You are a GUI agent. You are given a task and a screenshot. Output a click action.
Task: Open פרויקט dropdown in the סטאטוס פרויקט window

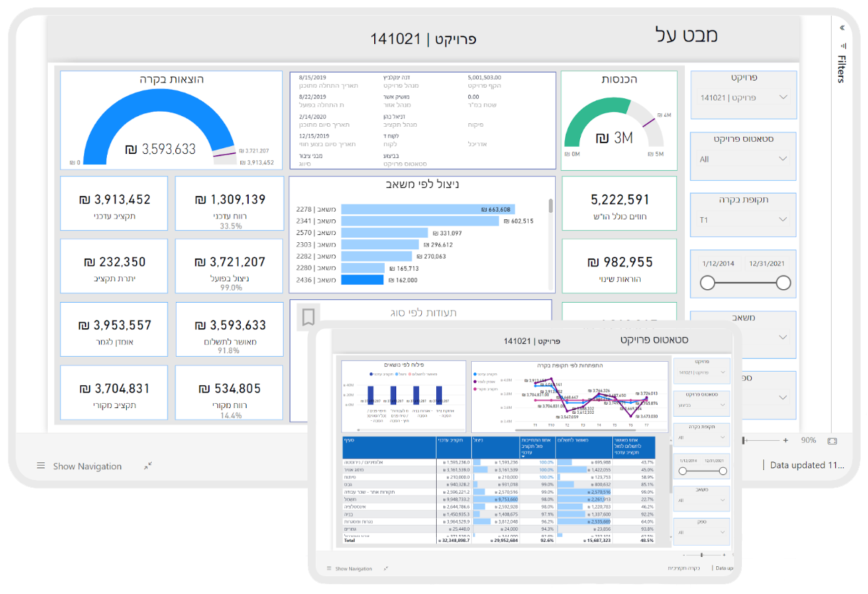click(x=701, y=372)
